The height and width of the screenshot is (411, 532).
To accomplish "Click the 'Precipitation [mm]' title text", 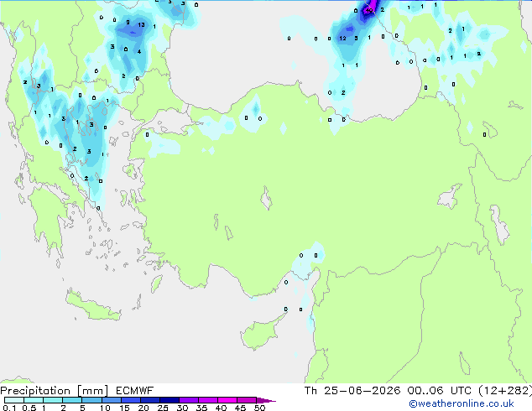I will click(x=55, y=391).
